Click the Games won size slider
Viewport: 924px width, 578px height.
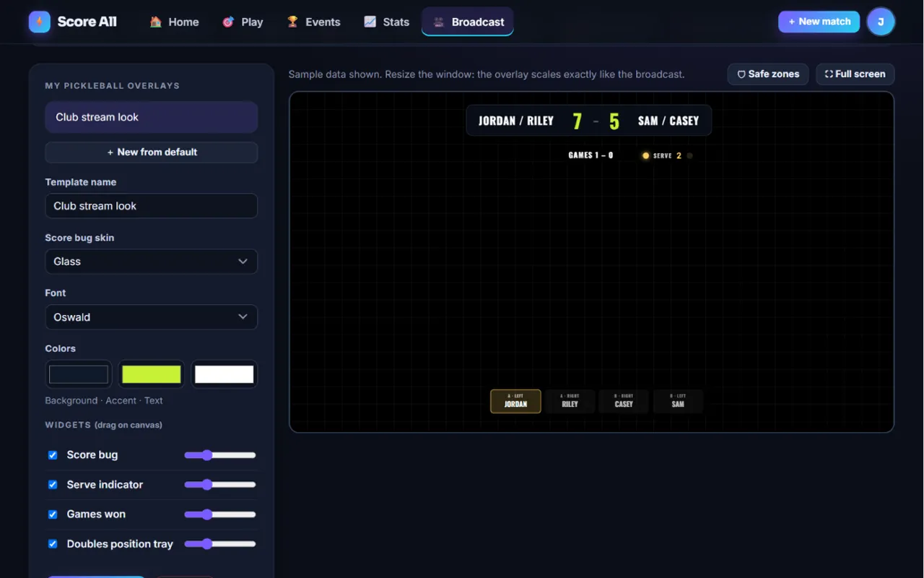pos(220,514)
